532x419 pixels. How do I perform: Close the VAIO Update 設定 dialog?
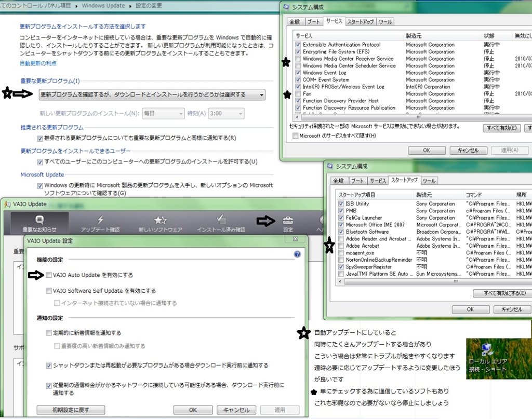295,239
